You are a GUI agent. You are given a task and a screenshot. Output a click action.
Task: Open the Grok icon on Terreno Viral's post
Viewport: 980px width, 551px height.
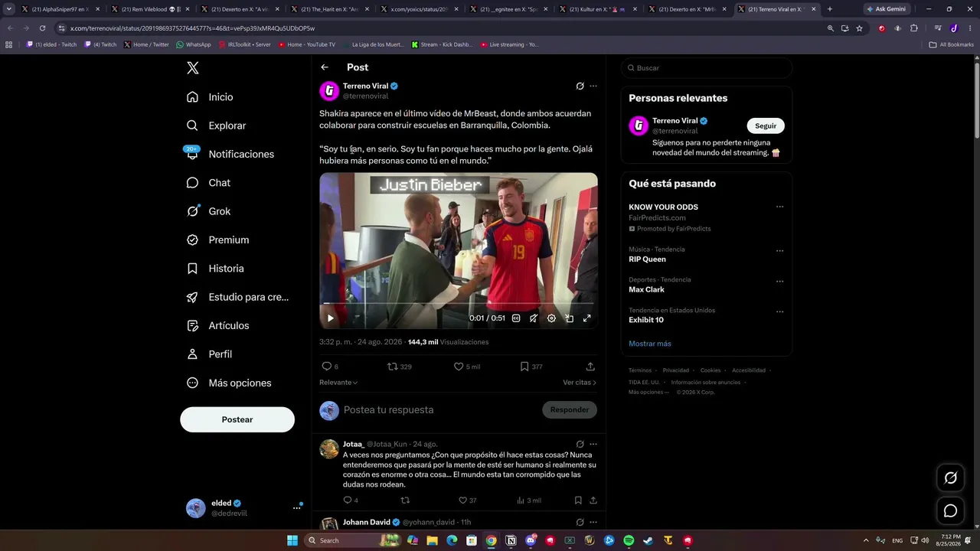580,86
